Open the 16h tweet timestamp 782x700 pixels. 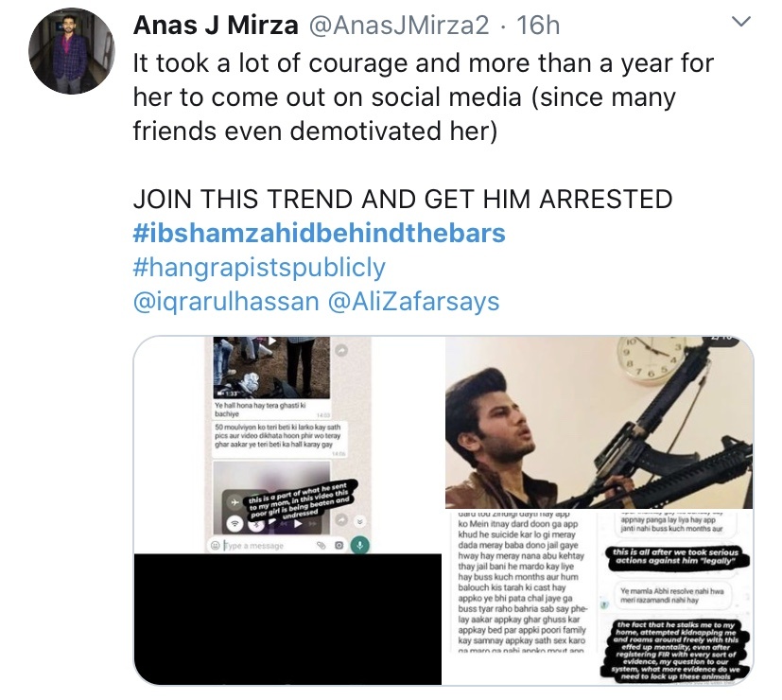coord(538,25)
